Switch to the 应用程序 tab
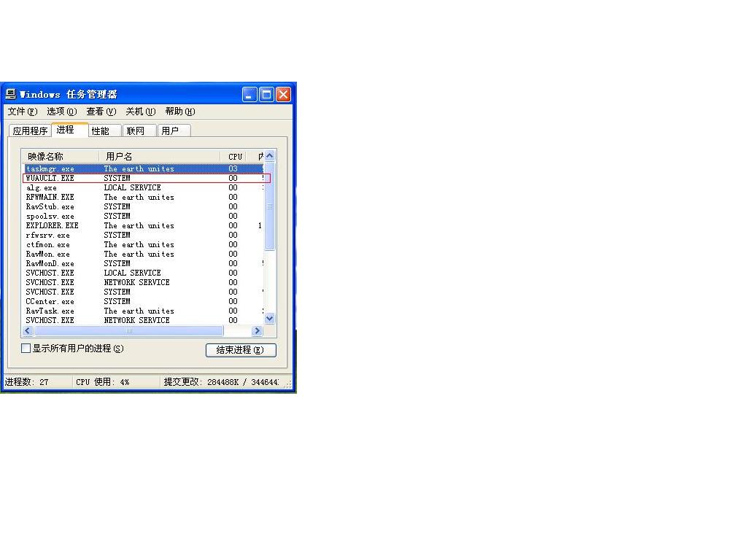This screenshot has width=747, height=560. coord(30,131)
